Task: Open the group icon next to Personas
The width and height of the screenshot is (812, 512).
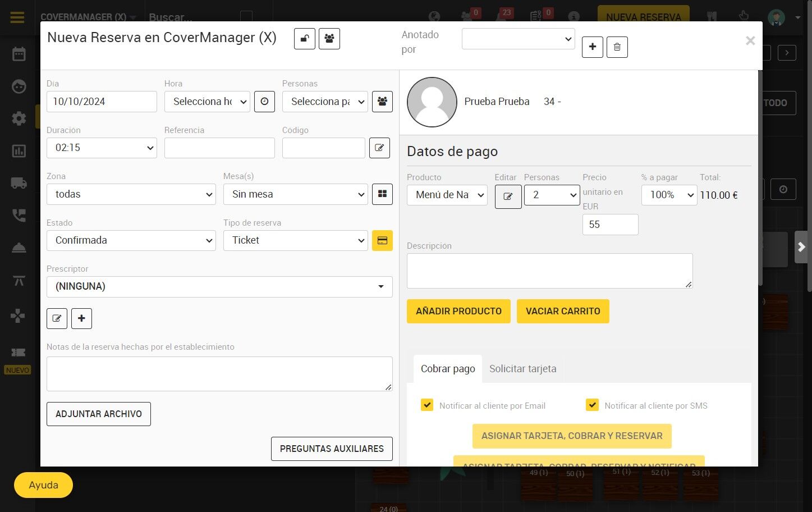Action: tap(382, 102)
